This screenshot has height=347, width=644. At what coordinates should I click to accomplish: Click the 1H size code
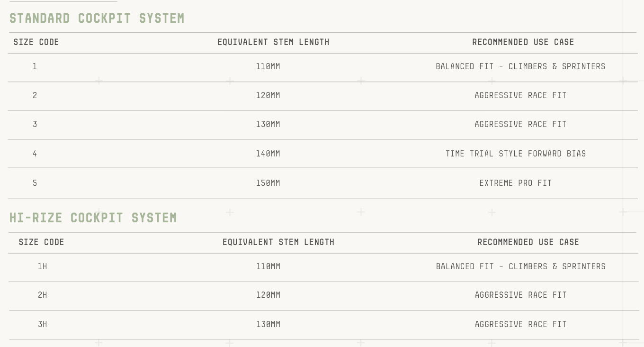click(42, 266)
